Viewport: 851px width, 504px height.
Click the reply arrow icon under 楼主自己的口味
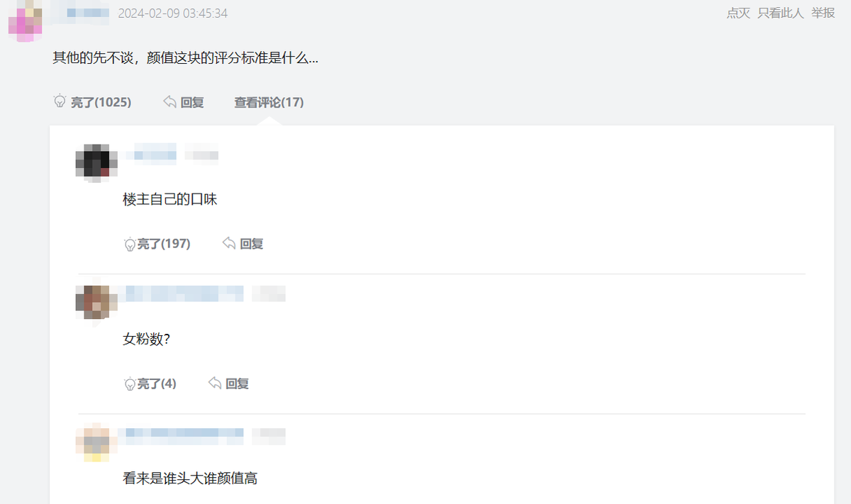pyautogui.click(x=229, y=243)
